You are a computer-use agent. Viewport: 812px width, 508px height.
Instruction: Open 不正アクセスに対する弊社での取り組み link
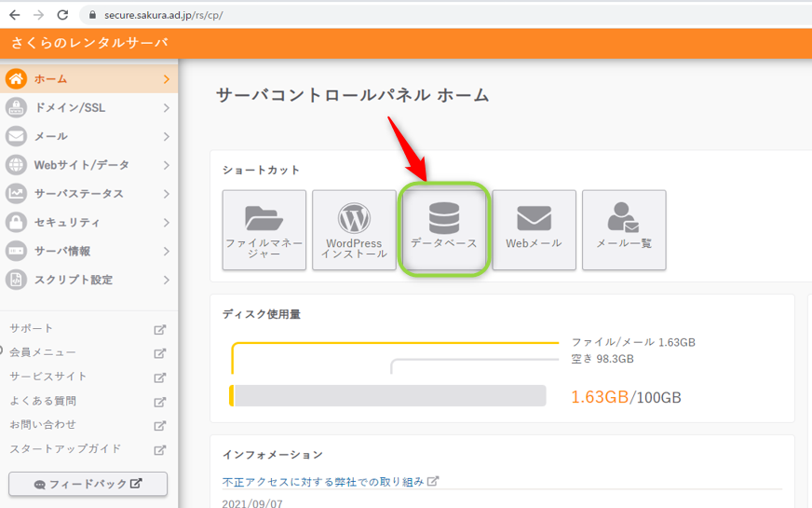coord(323,482)
